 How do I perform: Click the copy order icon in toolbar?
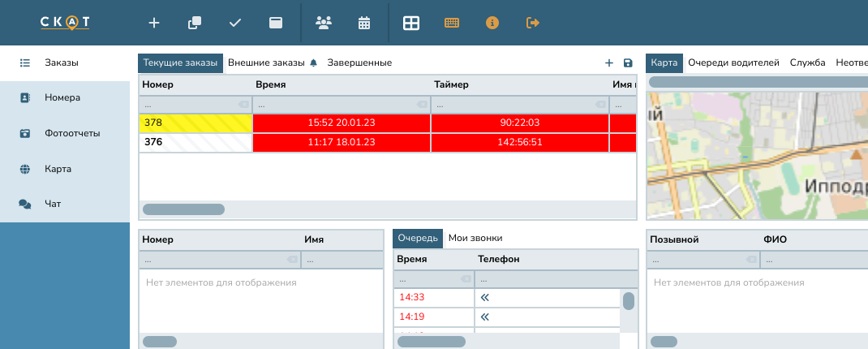click(x=195, y=23)
